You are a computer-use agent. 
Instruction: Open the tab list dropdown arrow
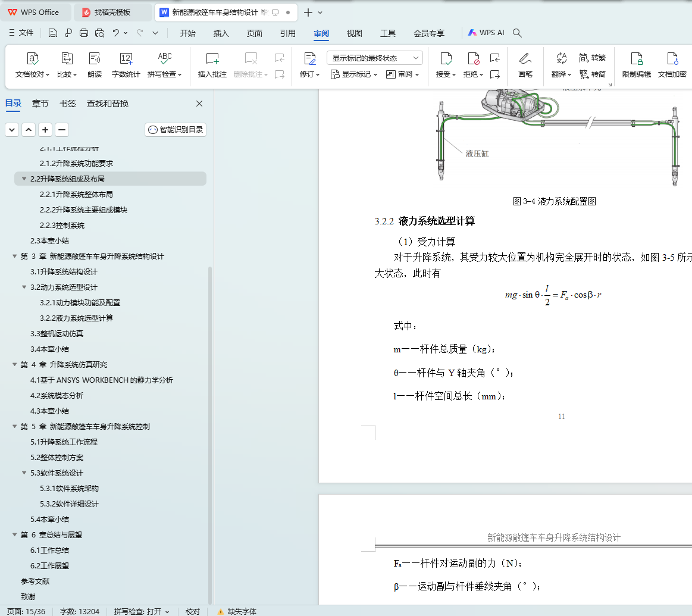click(320, 12)
